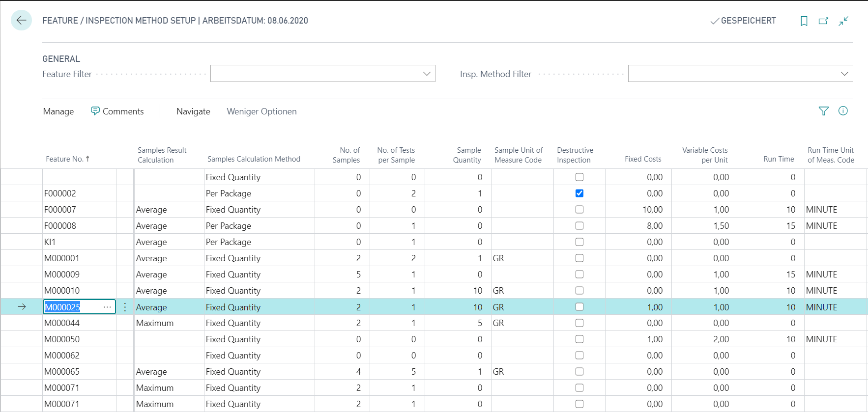Go back using the arrow button
Screen dimensions: 868x412
click(21, 20)
